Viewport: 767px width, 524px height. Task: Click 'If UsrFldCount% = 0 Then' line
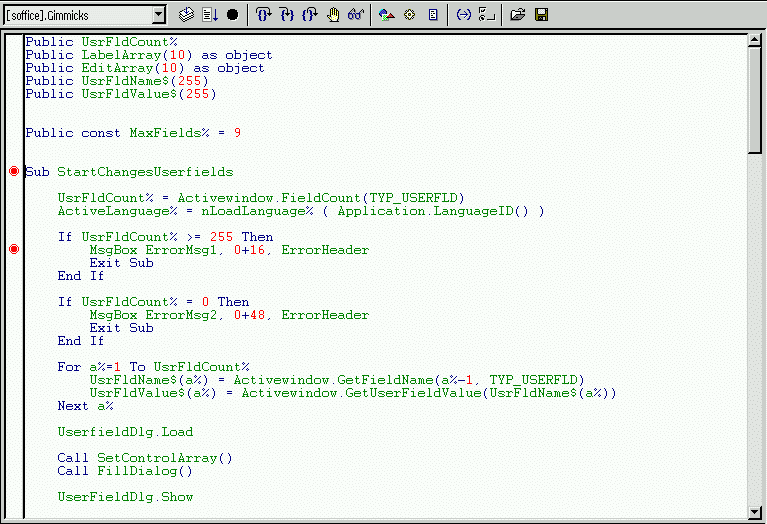[x=153, y=302]
